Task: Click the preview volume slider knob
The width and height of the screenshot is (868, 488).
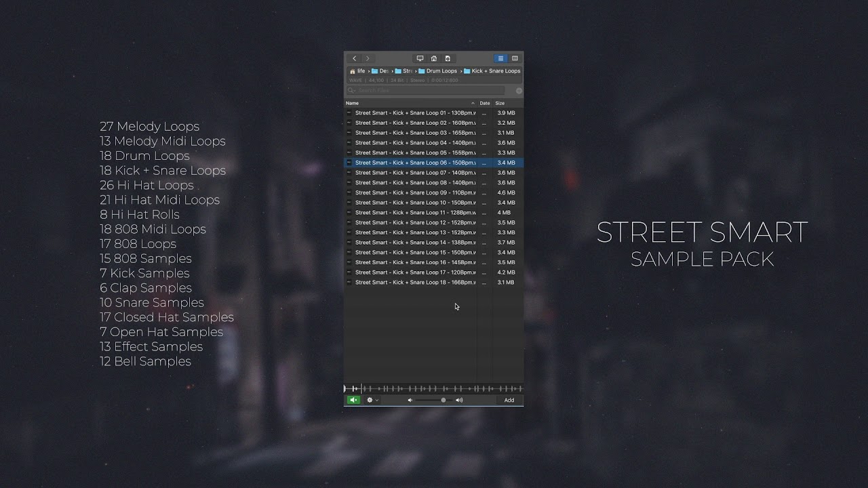Action: coord(443,400)
